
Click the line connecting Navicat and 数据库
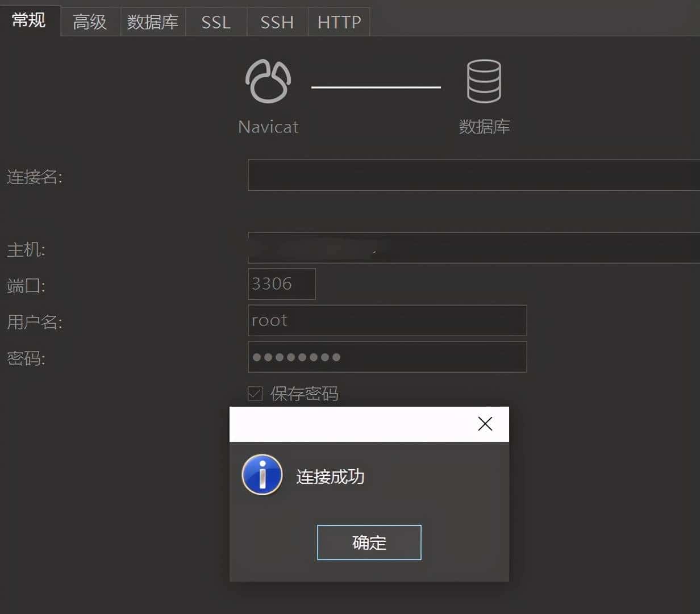[x=376, y=87]
